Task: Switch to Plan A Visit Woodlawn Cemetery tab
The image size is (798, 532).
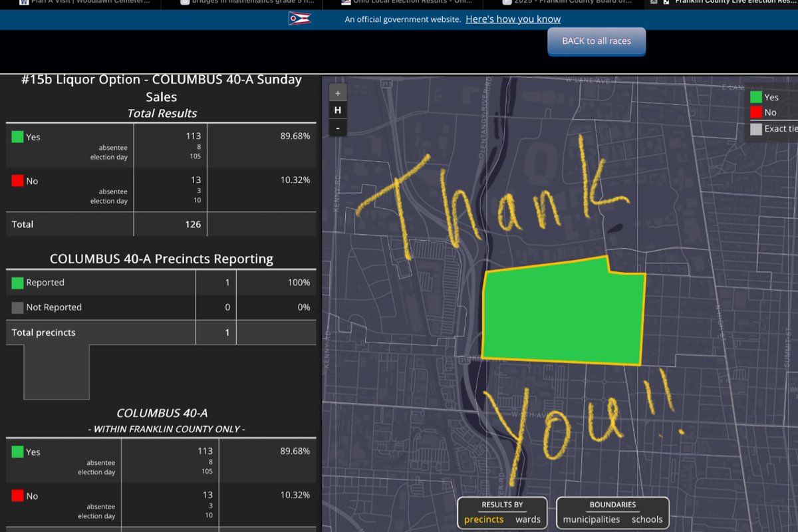Action: coord(86,3)
